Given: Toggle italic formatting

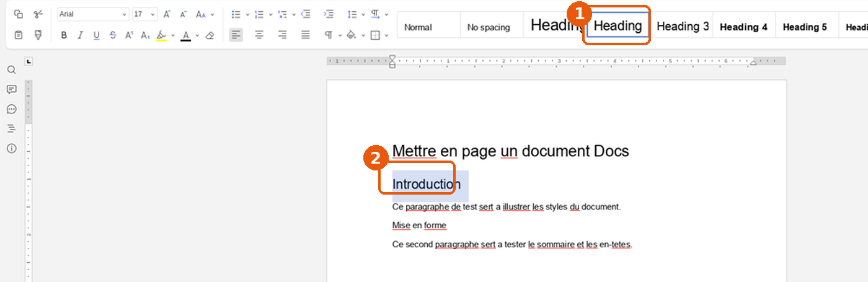Looking at the screenshot, I should (x=80, y=35).
